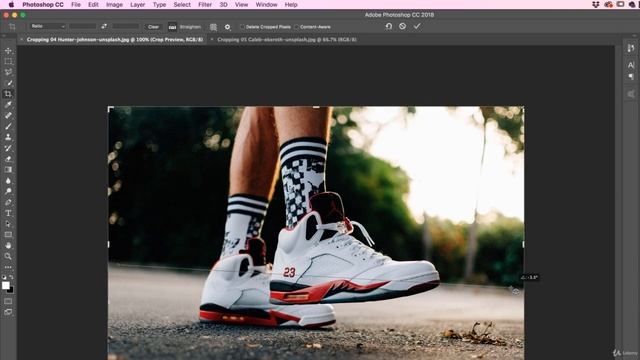Select the Crop tool in toolbox
The width and height of the screenshot is (640, 360).
8,94
